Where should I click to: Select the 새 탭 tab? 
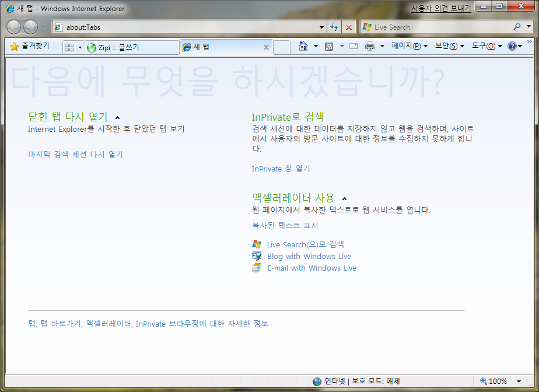pyautogui.click(x=226, y=47)
